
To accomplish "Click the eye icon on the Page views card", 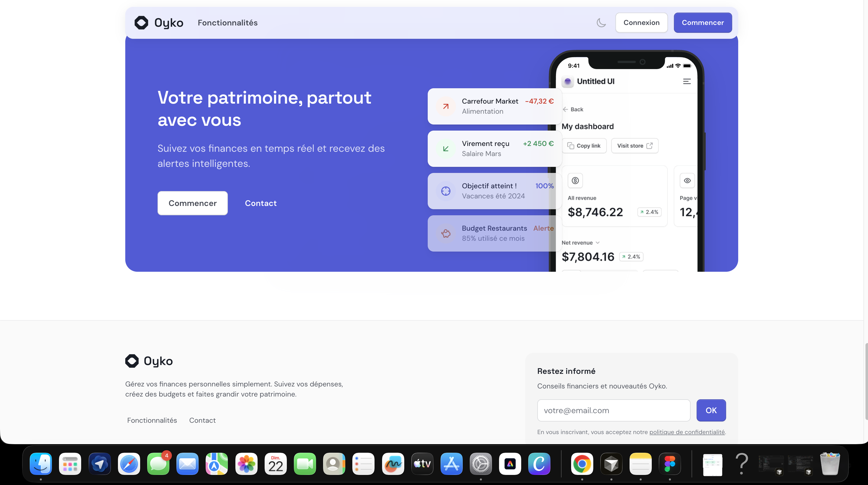I will tap(687, 180).
